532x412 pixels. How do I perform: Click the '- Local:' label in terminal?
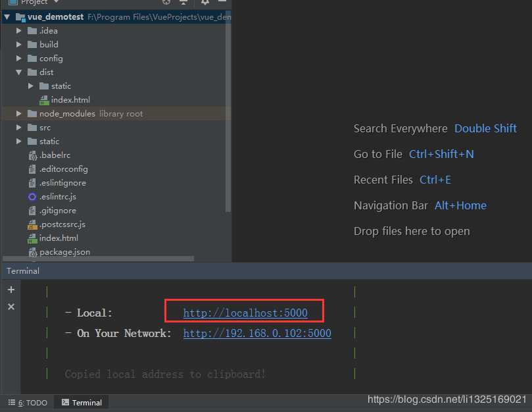88,313
